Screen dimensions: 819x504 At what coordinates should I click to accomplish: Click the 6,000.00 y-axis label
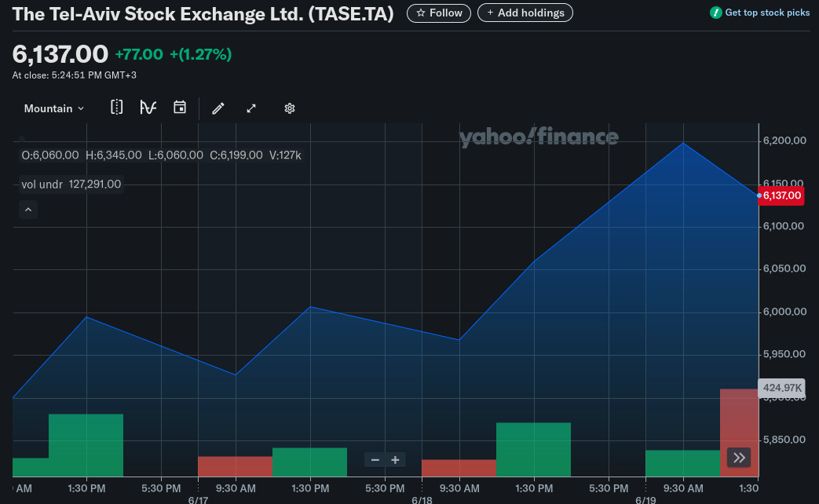784,312
